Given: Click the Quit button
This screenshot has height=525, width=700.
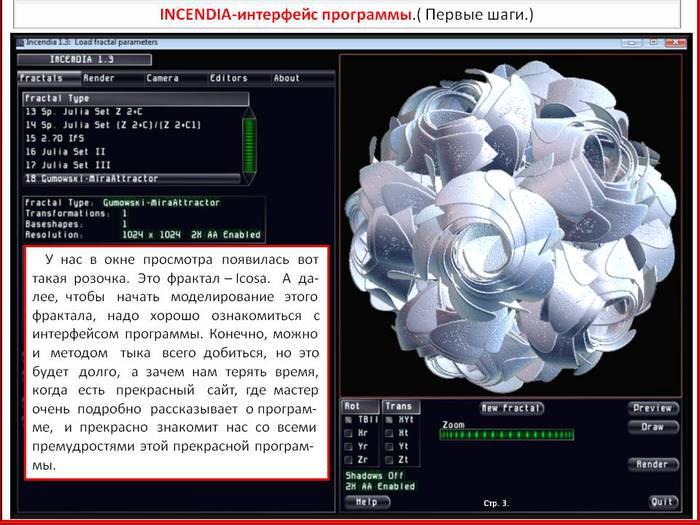Looking at the screenshot, I should click(x=663, y=502).
